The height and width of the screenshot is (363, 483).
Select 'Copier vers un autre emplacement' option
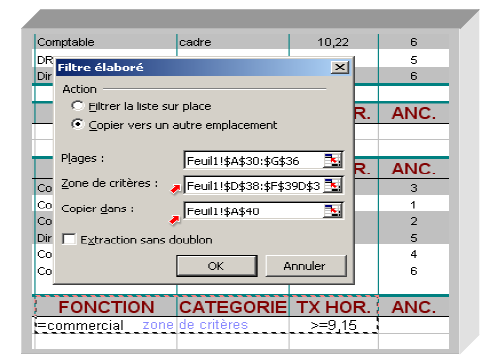point(77,125)
